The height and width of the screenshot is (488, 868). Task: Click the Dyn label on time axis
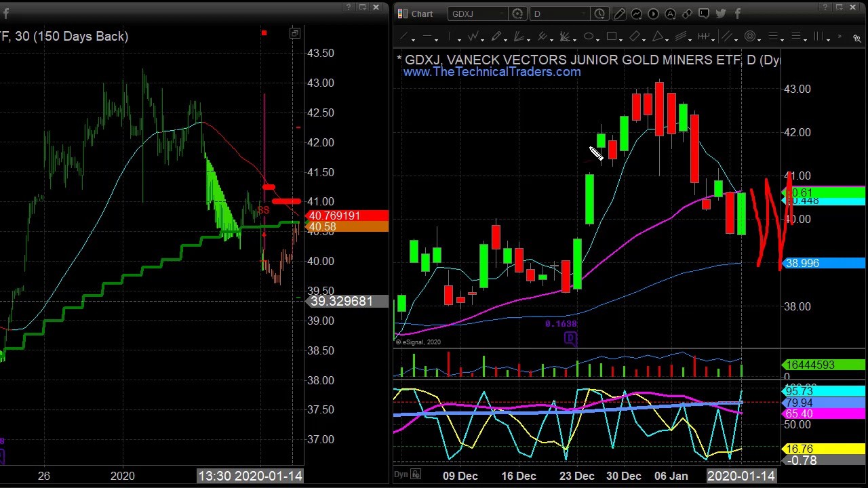coord(401,474)
